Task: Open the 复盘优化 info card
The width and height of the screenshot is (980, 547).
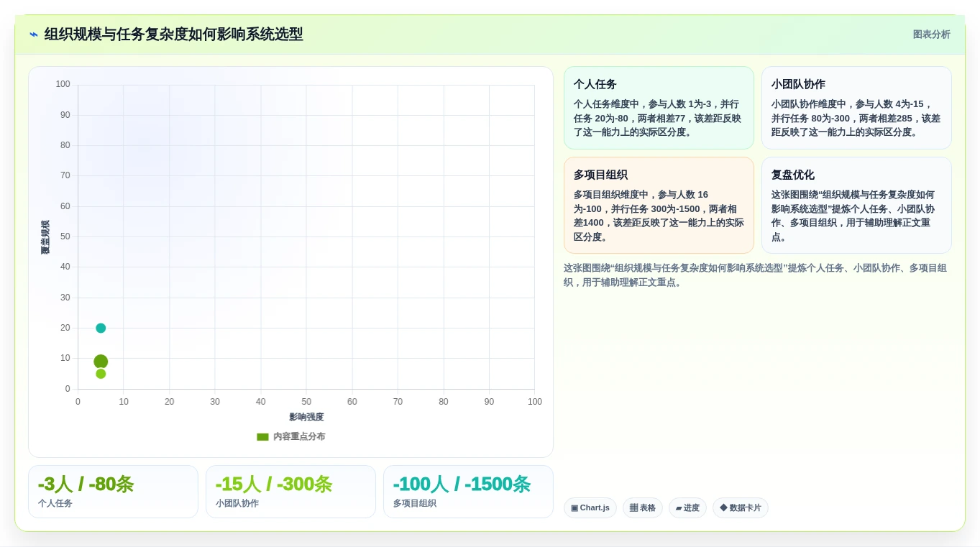Action: (856, 206)
